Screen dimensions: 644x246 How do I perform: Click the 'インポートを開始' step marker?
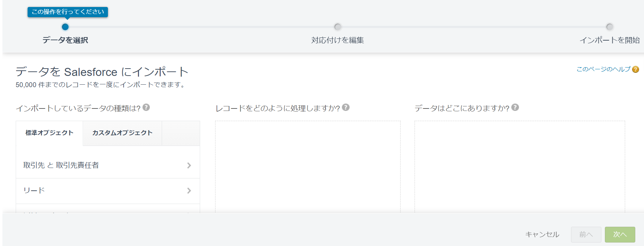[x=609, y=27]
